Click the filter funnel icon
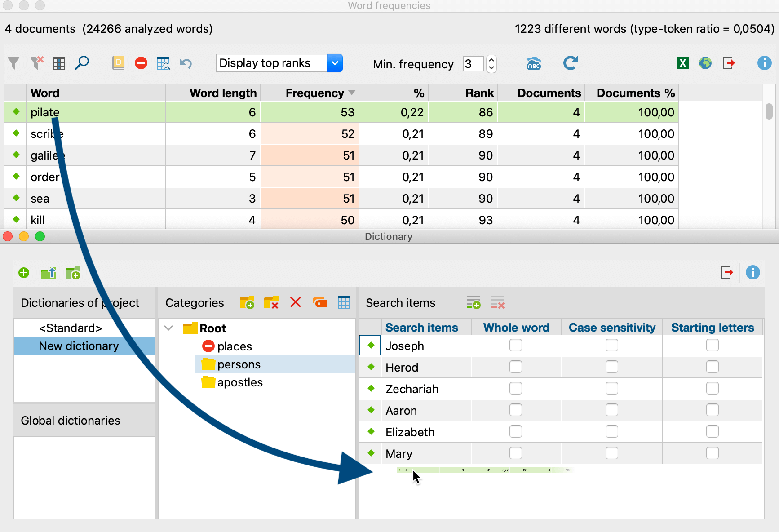 pyautogui.click(x=14, y=63)
